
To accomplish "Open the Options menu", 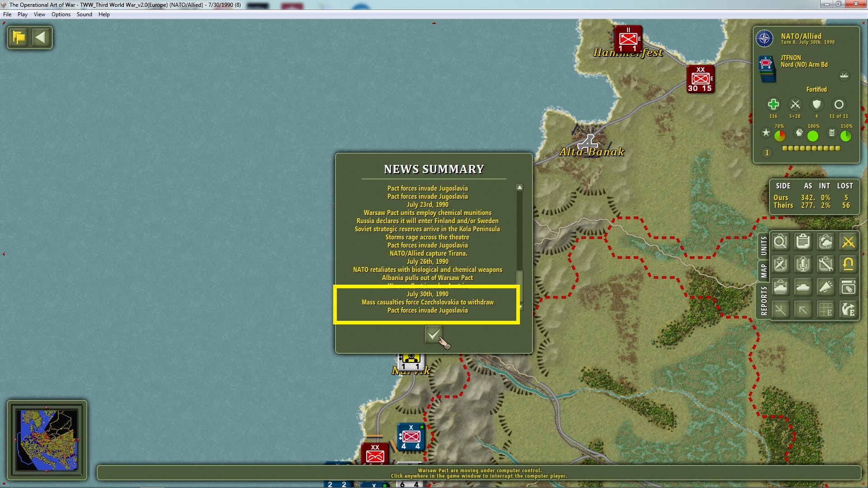I will pos(61,14).
